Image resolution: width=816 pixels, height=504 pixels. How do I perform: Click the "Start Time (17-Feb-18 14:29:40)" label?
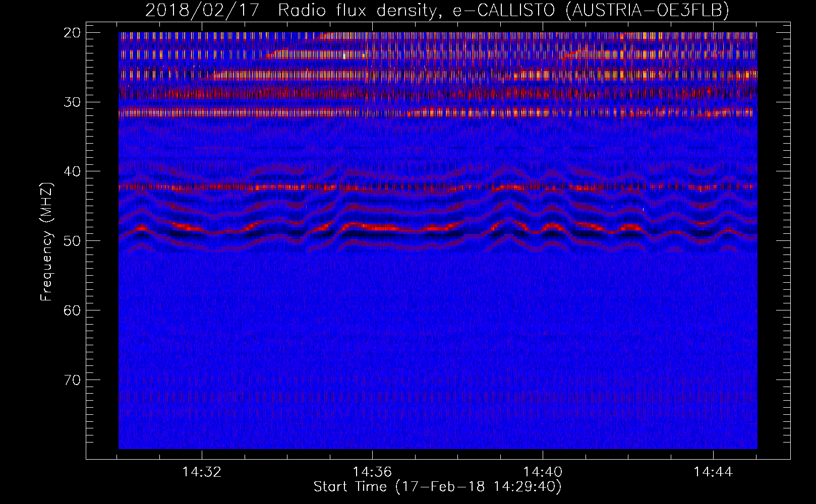tap(437, 487)
